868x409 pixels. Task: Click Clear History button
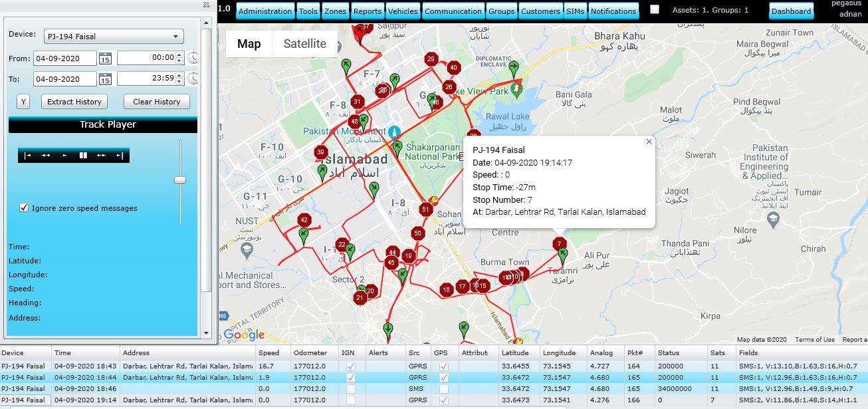pyautogui.click(x=157, y=102)
